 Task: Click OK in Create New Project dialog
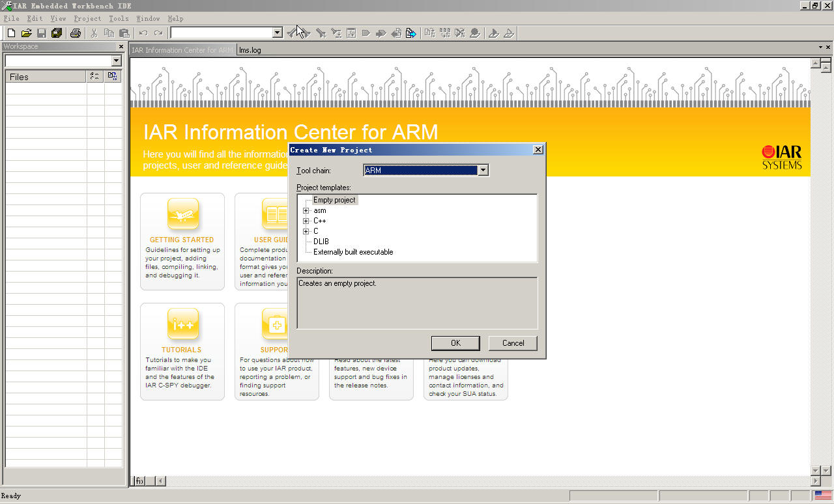click(x=455, y=343)
